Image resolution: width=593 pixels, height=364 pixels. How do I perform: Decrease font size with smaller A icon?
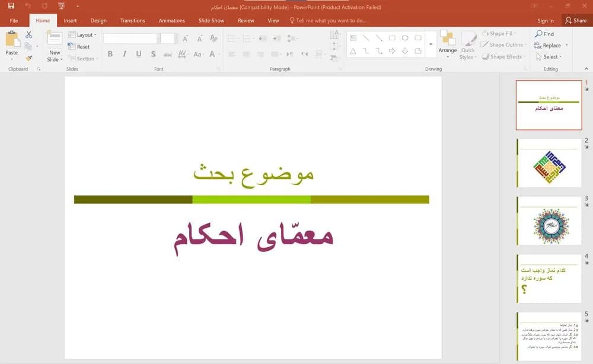coord(200,39)
